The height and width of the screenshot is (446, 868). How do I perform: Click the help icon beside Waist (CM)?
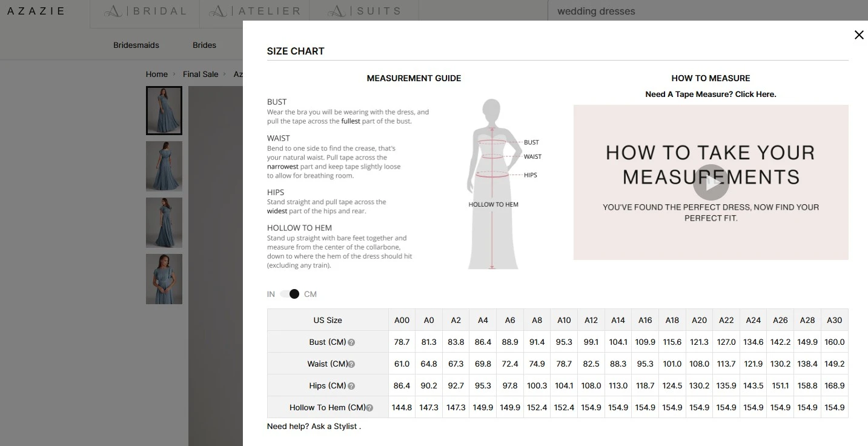click(352, 364)
